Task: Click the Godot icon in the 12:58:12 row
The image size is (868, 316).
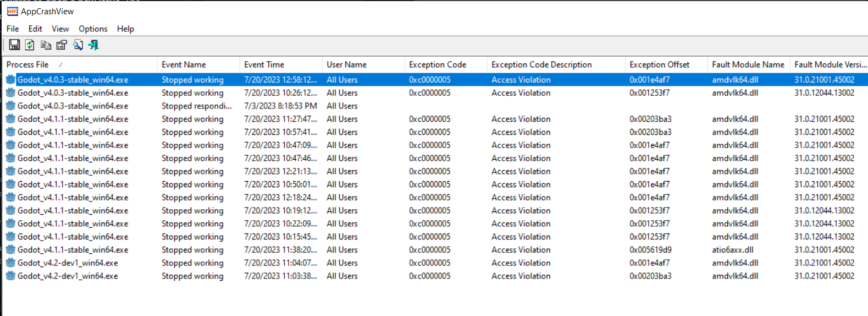Action: pos(10,80)
